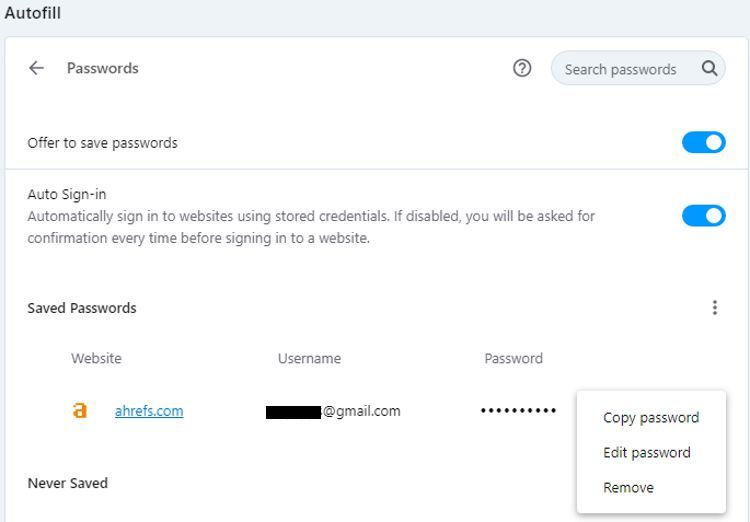Open the ahrefs.com link
This screenshot has height=522, width=750.
(149, 411)
